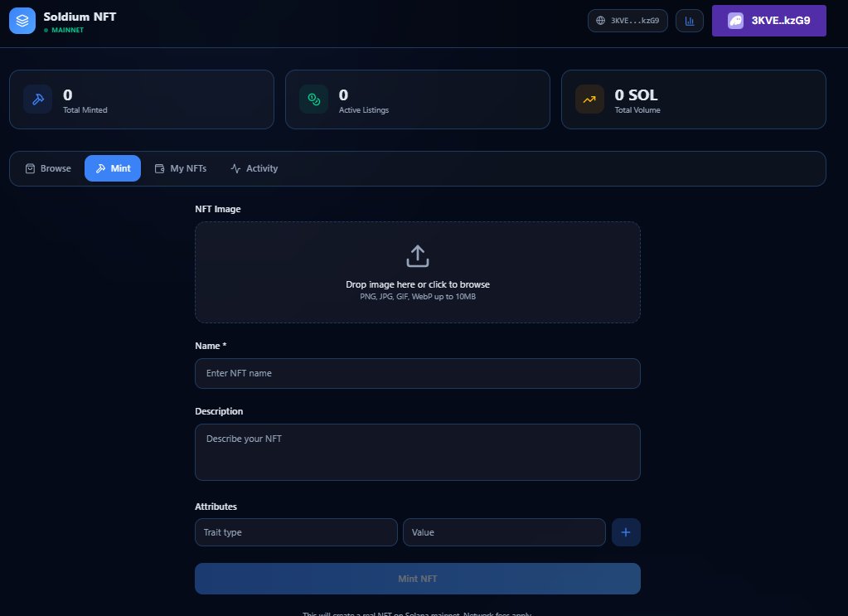Focus the Describe your NFT textarea
The image size is (848, 616).
[x=418, y=452]
